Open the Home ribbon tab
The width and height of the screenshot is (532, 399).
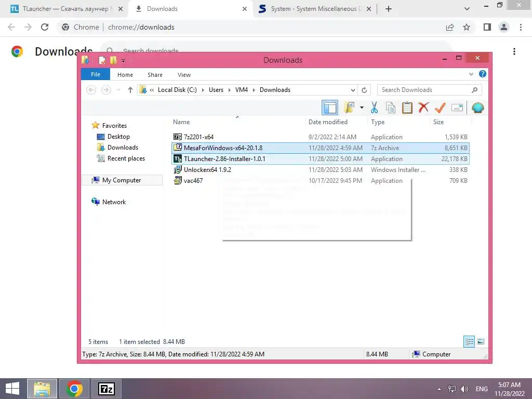125,75
